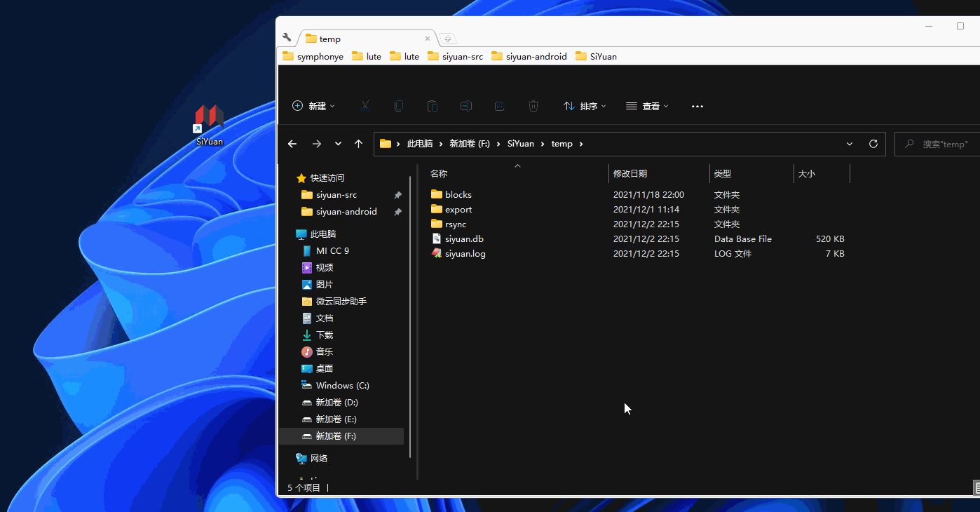Click the Rename icon in toolbar
980x512 pixels.
point(466,106)
